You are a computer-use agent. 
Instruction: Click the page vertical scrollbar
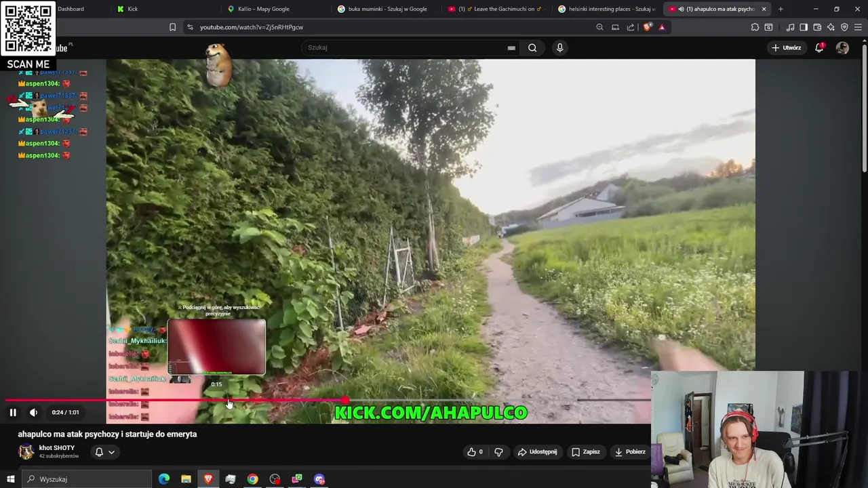pyautogui.click(x=864, y=108)
